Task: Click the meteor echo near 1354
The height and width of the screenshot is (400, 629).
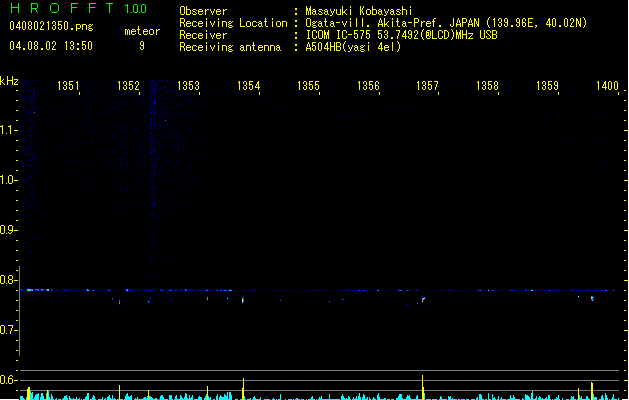Action: (x=243, y=300)
